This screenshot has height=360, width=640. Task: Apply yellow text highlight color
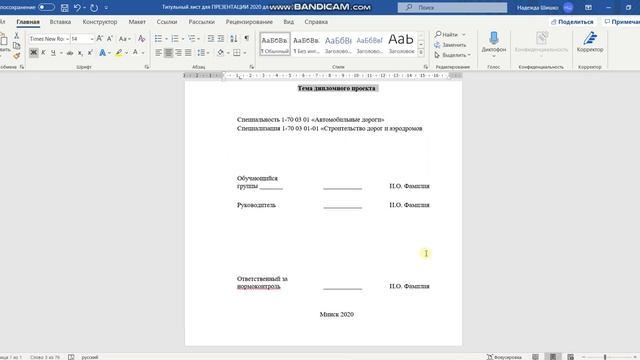(119, 53)
